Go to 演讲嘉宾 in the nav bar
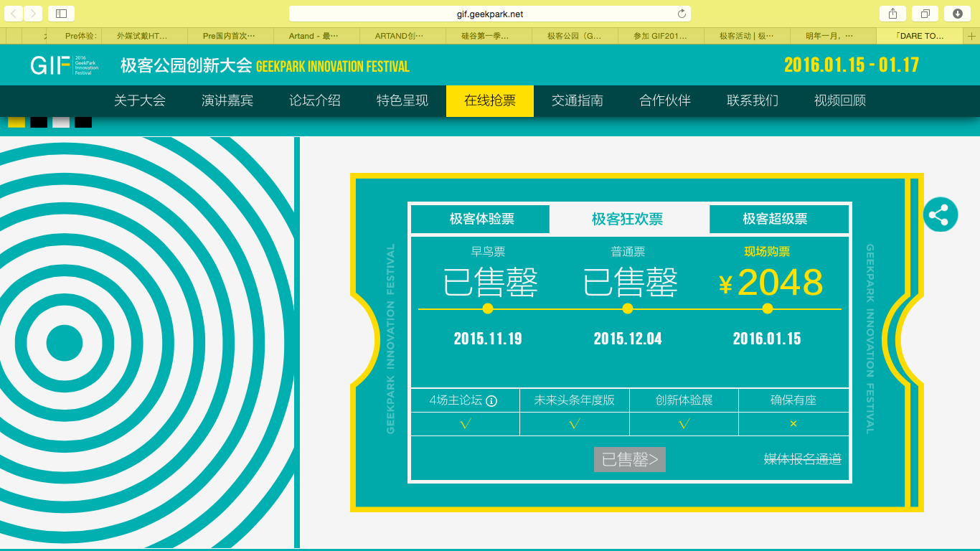 [x=227, y=100]
